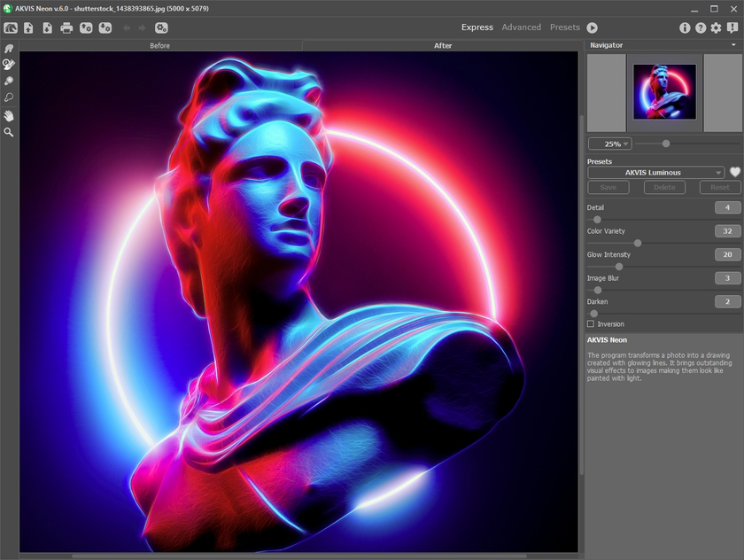The image size is (744, 560).
Task: Open Preferences with the gear icon
Action: (x=716, y=27)
